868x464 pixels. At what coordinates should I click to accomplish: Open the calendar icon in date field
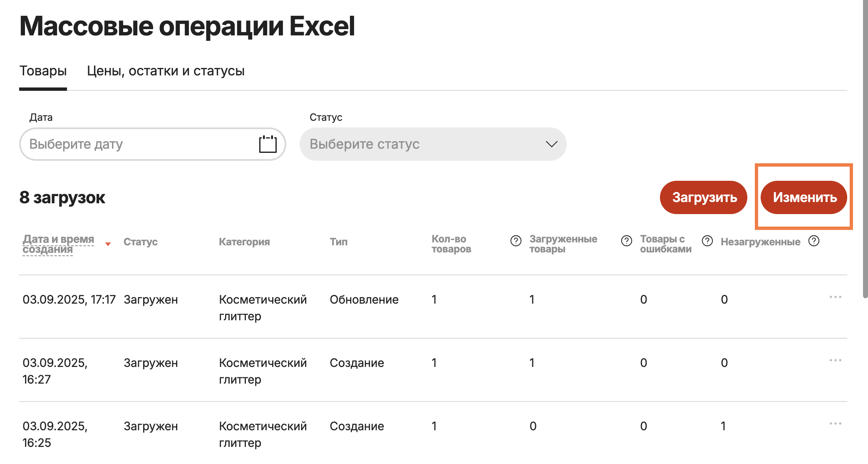click(x=268, y=144)
